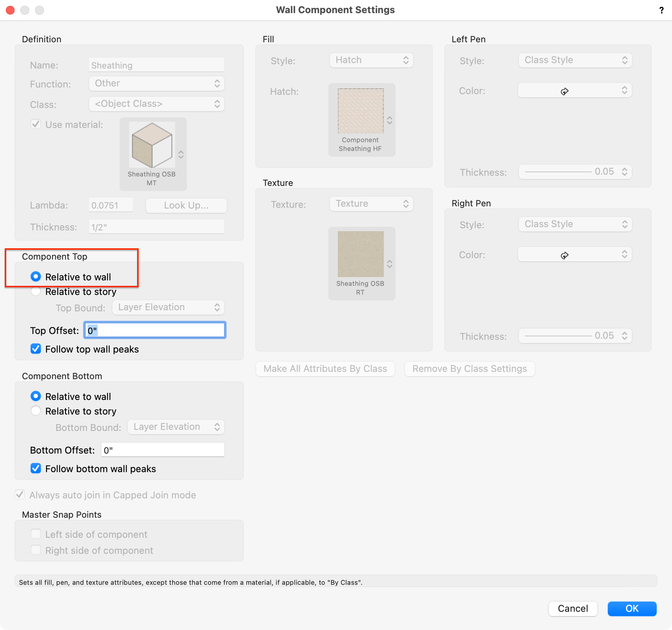Disable Follow bottom wall peaks checkbox
This screenshot has height=630, width=672.
tap(36, 468)
